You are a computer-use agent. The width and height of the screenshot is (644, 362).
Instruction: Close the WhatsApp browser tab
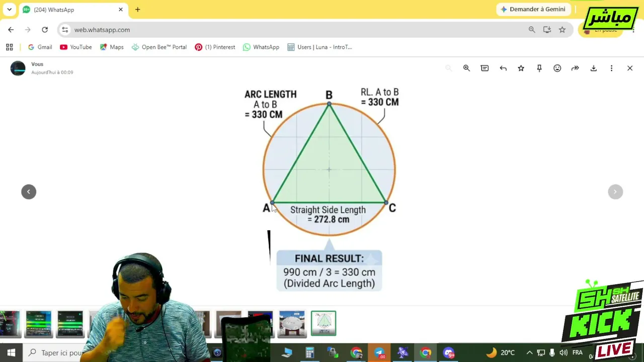coord(121,10)
